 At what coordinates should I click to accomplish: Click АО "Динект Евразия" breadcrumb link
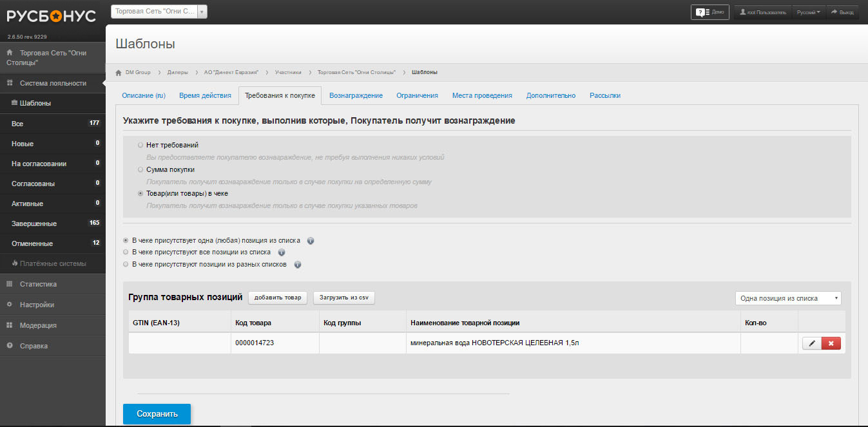pos(231,72)
